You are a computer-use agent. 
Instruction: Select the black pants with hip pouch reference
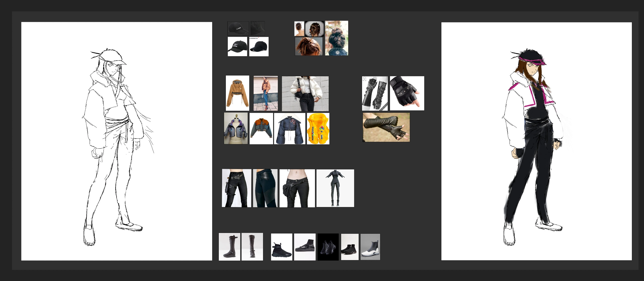click(x=297, y=188)
